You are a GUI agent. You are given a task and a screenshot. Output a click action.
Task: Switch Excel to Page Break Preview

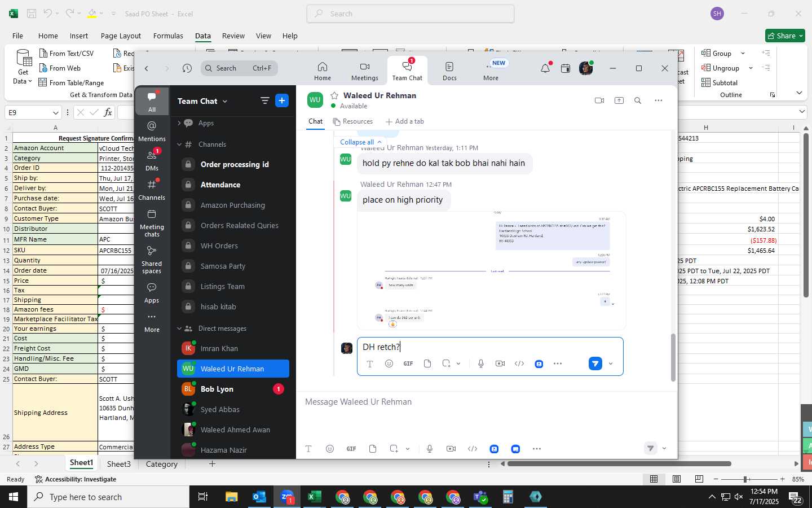699,479
